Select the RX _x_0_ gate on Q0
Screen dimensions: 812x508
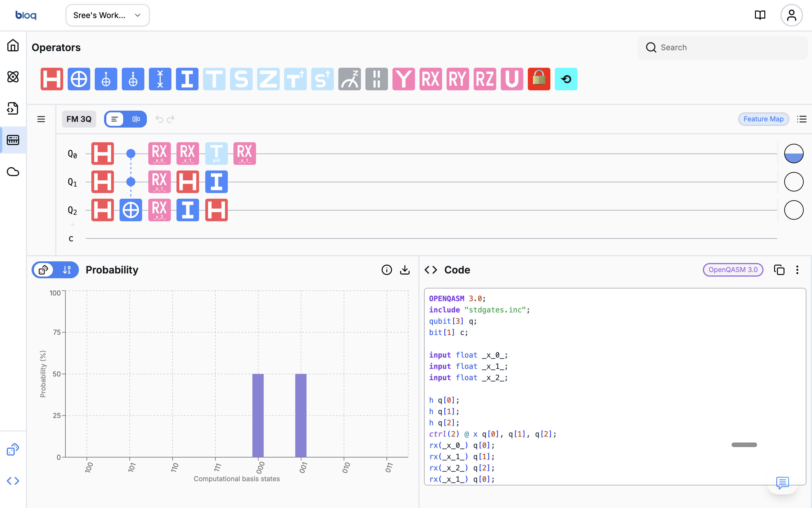pyautogui.click(x=159, y=154)
